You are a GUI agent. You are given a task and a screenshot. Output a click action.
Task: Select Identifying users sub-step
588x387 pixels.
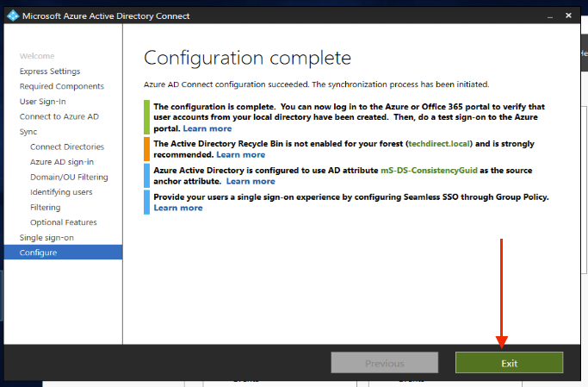click(x=61, y=192)
